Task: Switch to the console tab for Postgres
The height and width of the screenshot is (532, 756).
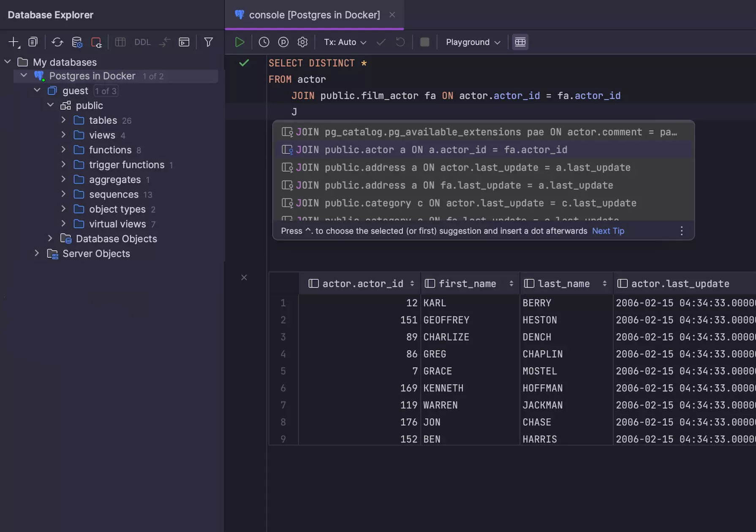Action: tap(313, 15)
